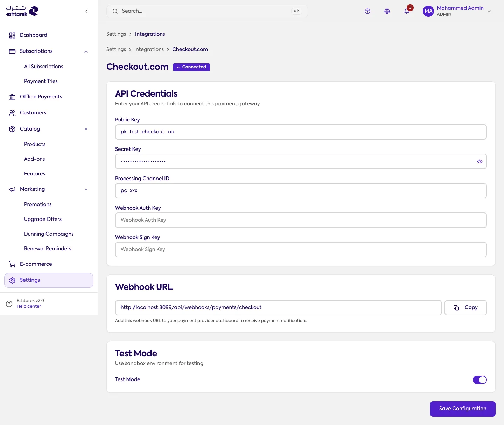
Task: Click the help circle icon beside Eshtarek v2.0
Action: click(x=9, y=304)
